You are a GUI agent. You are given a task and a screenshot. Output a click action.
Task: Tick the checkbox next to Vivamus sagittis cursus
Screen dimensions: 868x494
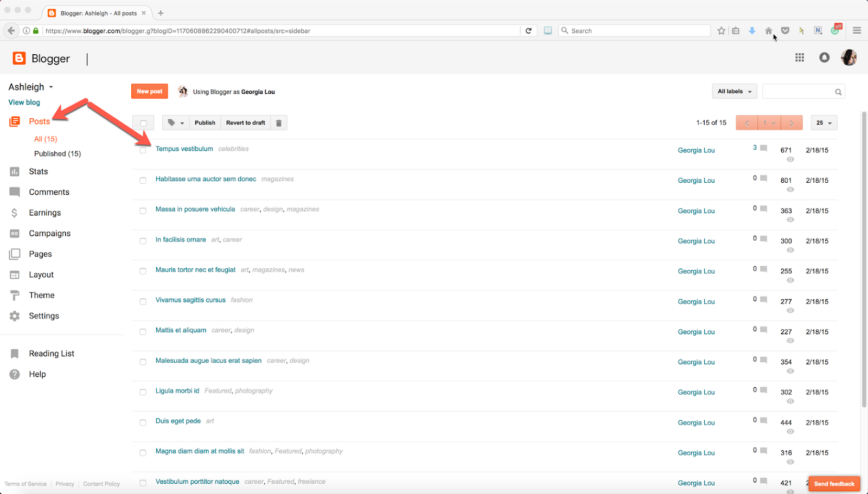pos(143,301)
